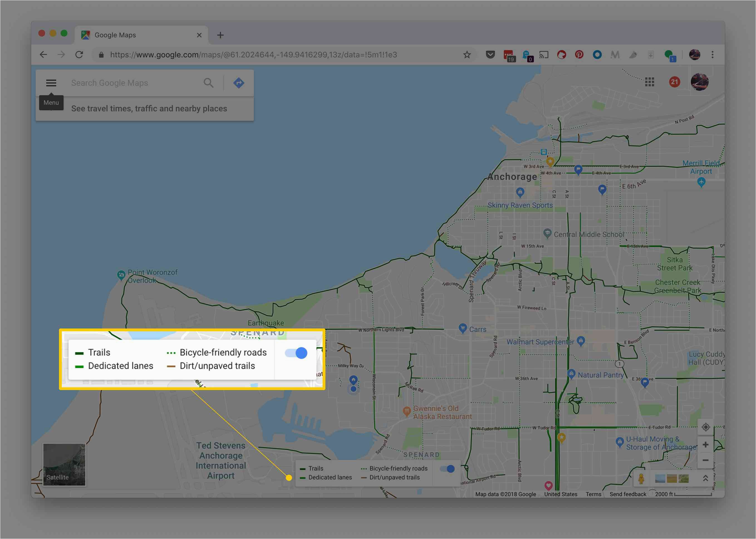This screenshot has height=539, width=756.
Task: Switch to the Google Maps tab
Action: [142, 35]
